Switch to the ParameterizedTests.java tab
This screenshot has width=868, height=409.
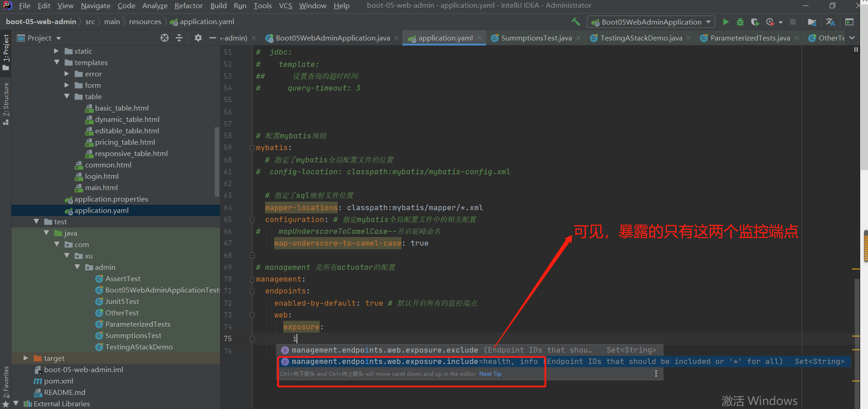[x=750, y=38]
